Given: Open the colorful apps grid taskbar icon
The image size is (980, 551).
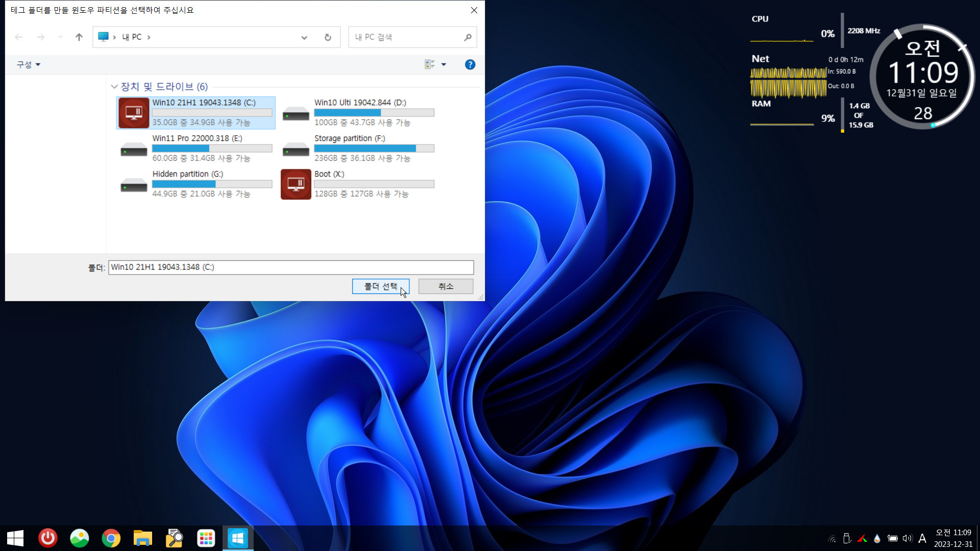Looking at the screenshot, I should [206, 538].
